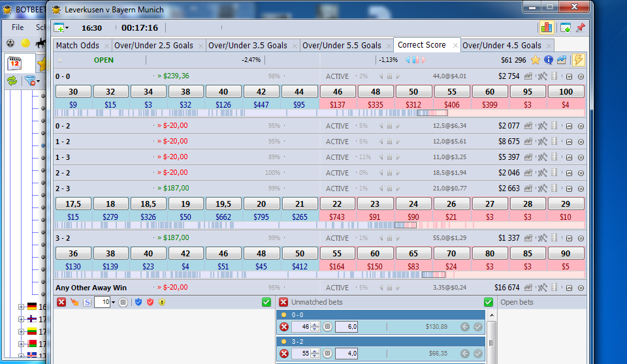This screenshot has width=627, height=364.
Task: Collapse the 3 - 2 ladder row
Action: tap(569, 239)
